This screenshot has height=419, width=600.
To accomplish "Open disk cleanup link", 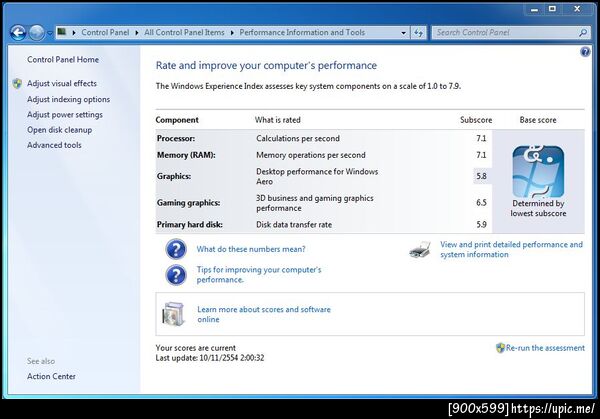I will pos(59,130).
